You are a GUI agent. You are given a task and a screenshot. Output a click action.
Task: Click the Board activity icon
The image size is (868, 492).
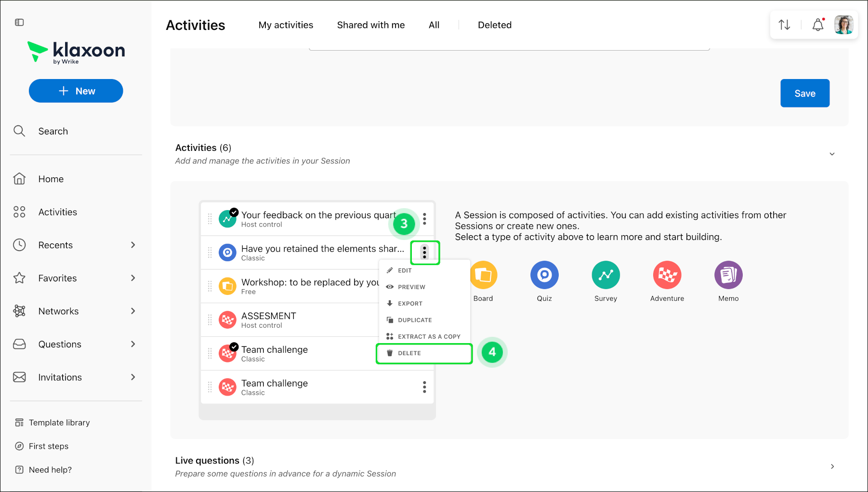click(484, 275)
